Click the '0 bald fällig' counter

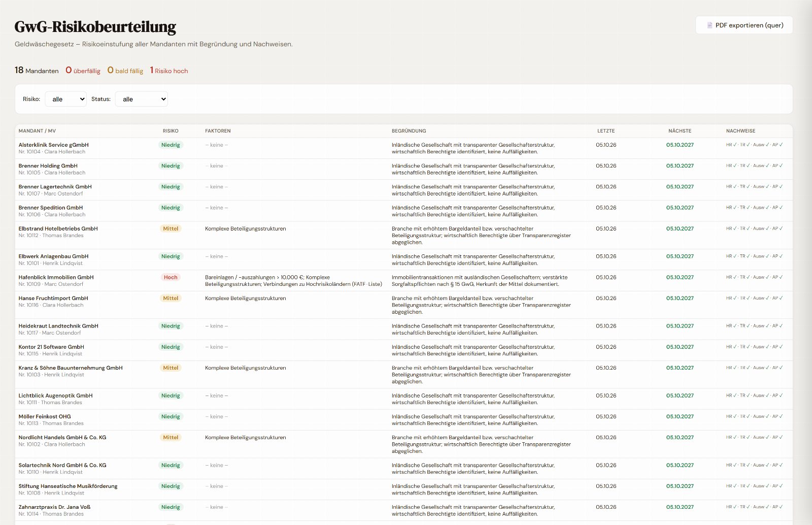click(x=125, y=70)
